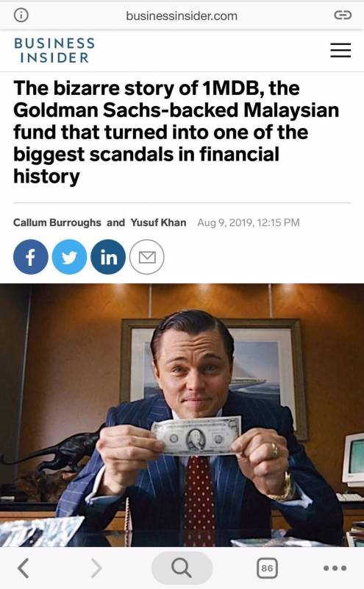The width and height of the screenshot is (364, 589).
Task: Tap the 1MDB article headline
Action: 176,133
